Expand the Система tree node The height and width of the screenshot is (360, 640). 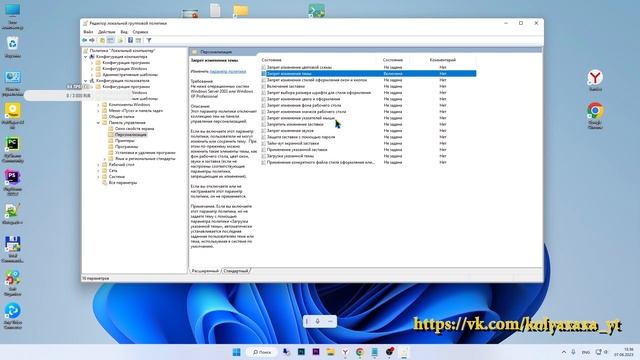98,177
